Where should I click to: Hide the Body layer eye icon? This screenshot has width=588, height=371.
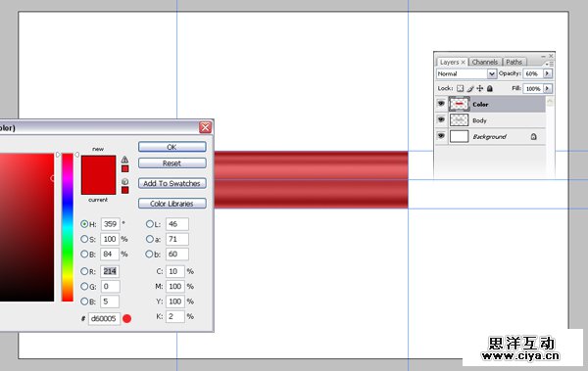441,120
